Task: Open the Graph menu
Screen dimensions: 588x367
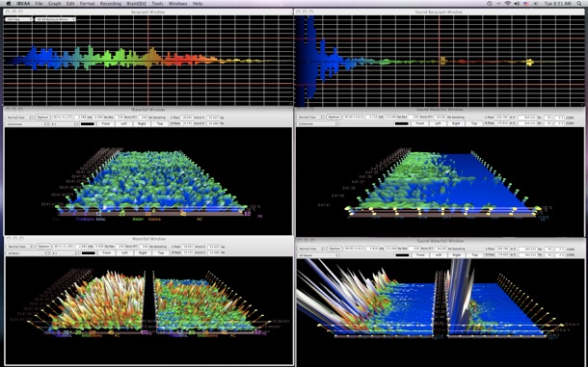Action: [54, 4]
